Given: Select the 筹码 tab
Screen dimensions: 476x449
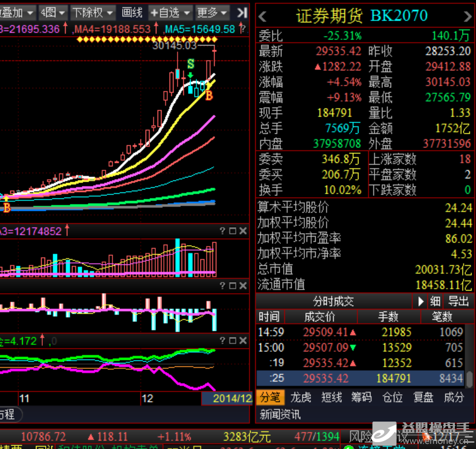Looking at the screenshot, I should (362, 397).
